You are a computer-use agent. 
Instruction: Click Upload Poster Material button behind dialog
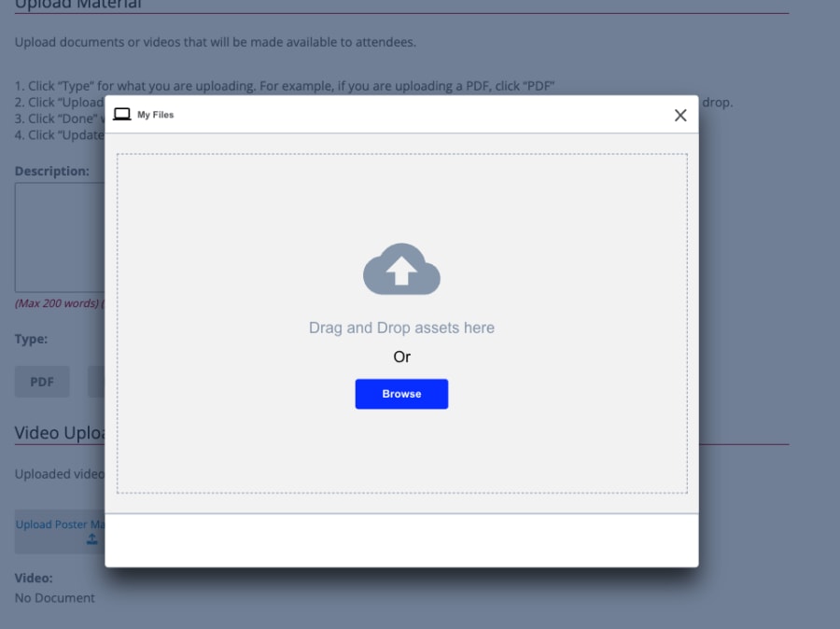[60, 531]
